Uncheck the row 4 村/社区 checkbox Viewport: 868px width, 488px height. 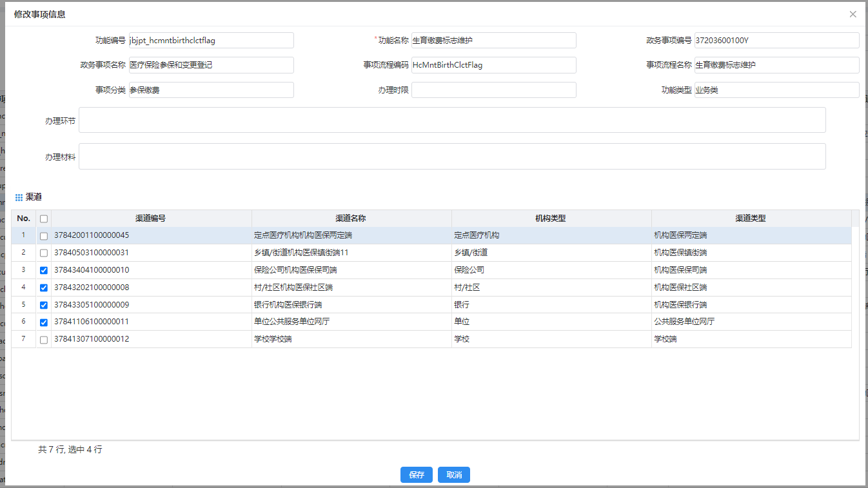44,288
